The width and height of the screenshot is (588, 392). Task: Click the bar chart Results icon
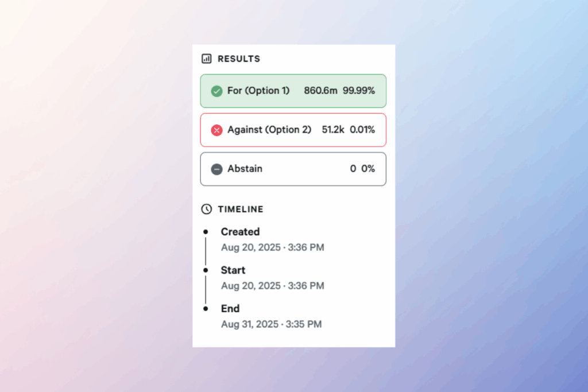tap(206, 59)
